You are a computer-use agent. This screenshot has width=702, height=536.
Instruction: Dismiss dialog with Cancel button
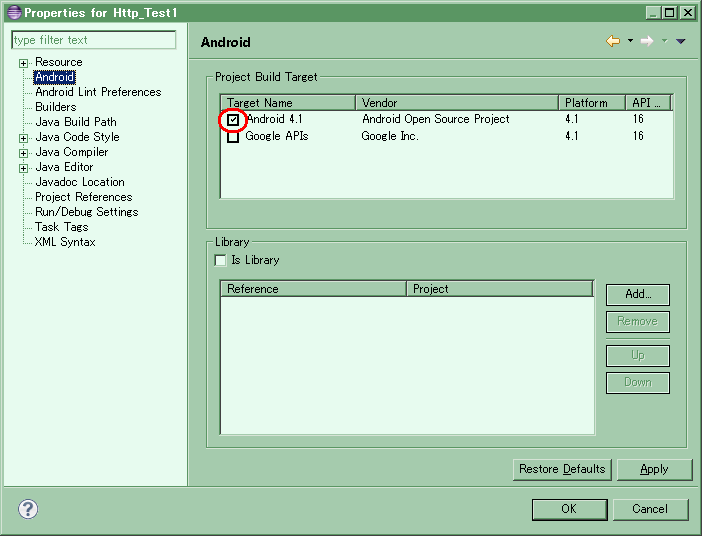tap(650, 510)
